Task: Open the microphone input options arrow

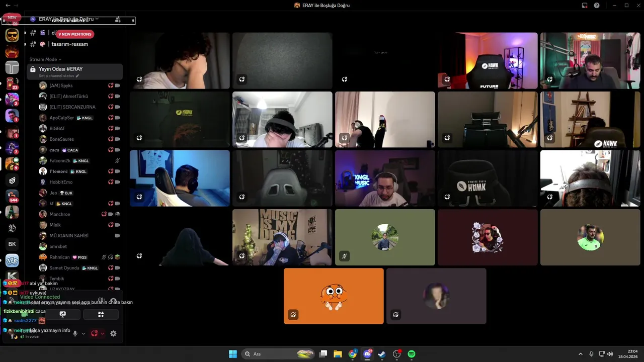Action: pyautogui.click(x=84, y=333)
